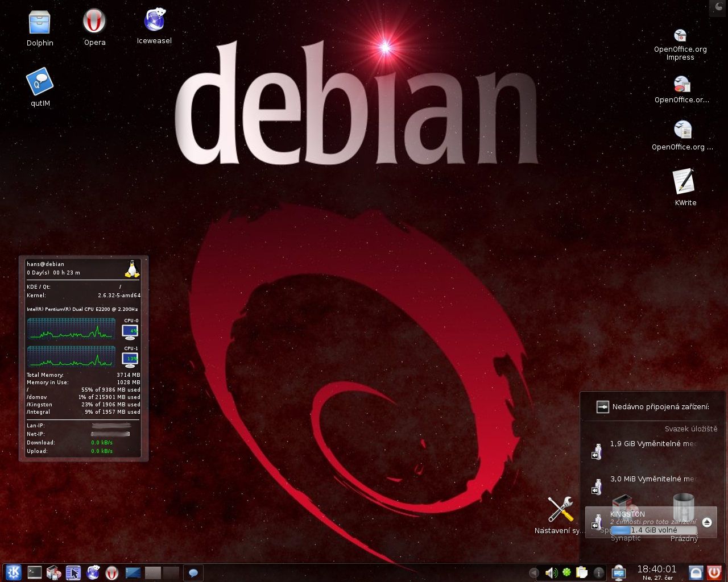Click the digital clock showing 18:40:01
Image resolution: width=728 pixels, height=582 pixels.
tap(657, 569)
